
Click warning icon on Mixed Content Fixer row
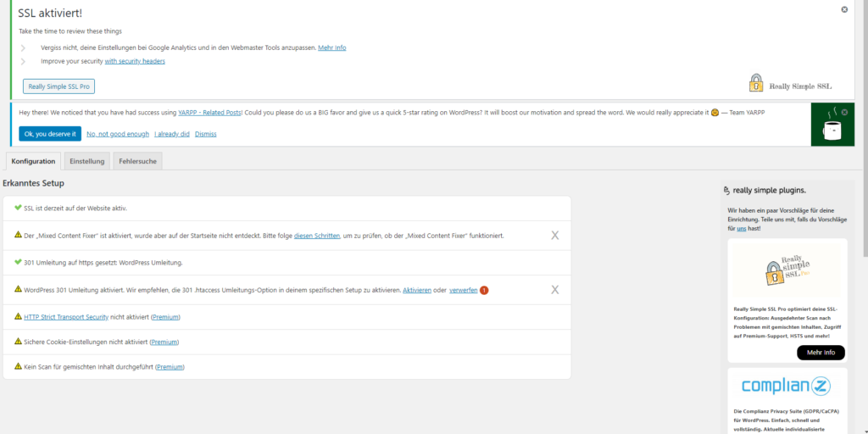tap(19, 235)
